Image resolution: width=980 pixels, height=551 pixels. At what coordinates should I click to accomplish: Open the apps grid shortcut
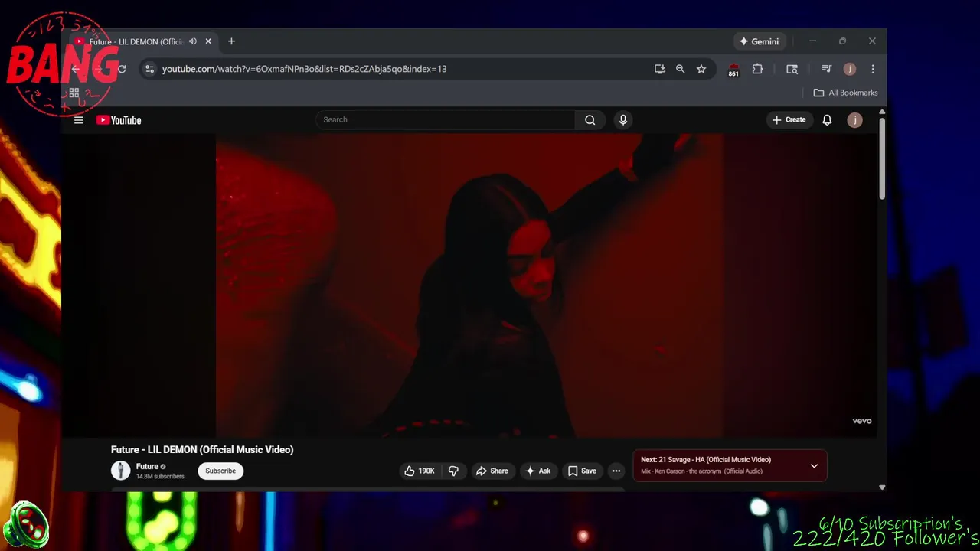[x=74, y=93]
